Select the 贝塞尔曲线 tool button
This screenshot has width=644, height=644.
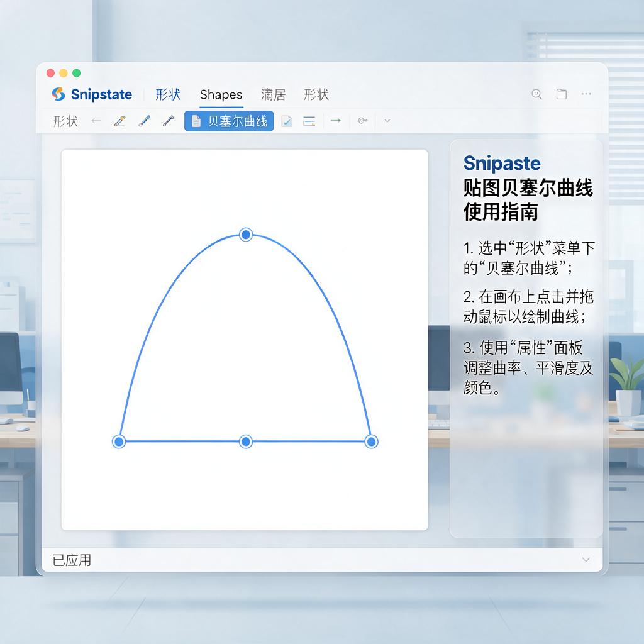point(229,121)
